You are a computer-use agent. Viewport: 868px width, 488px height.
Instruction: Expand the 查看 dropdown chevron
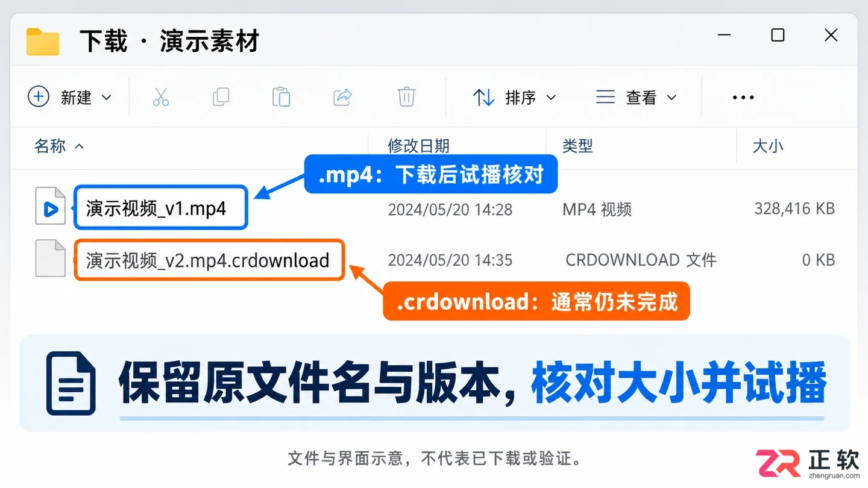click(x=672, y=98)
